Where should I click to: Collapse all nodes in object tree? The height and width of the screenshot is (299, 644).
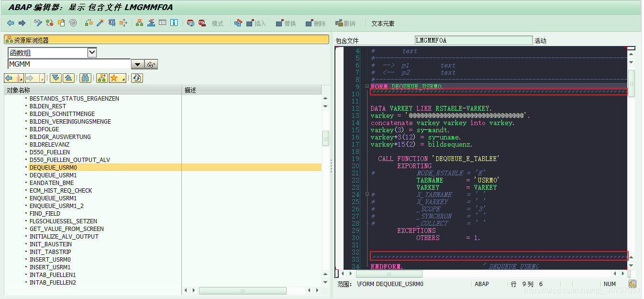pyautogui.click(x=68, y=78)
